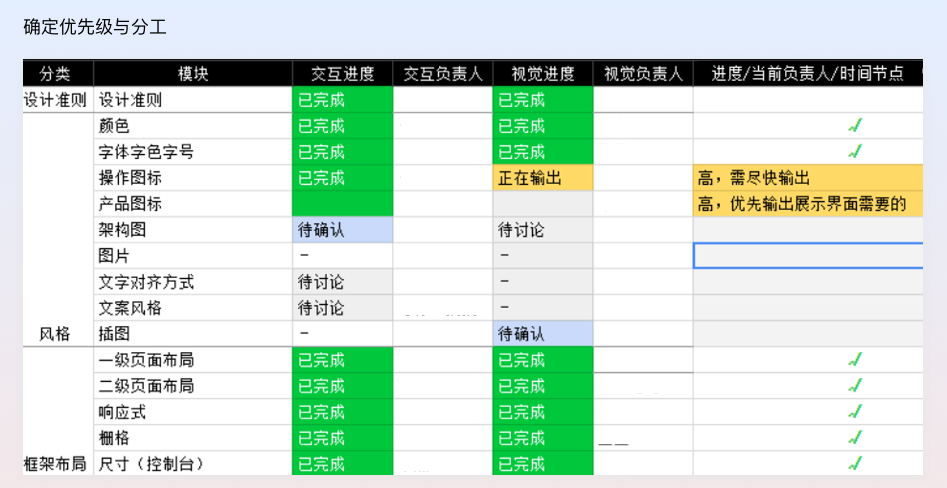Select the 视觉负责人 column header

pyautogui.click(x=643, y=73)
